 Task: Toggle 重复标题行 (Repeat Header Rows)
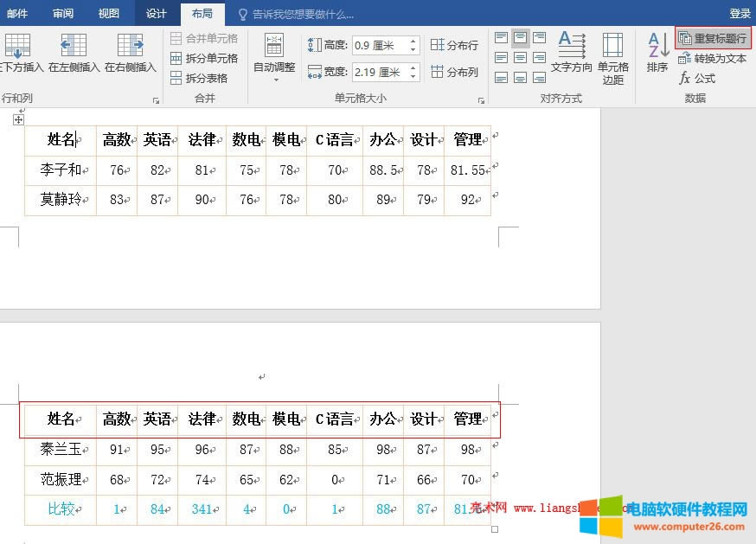pos(713,37)
